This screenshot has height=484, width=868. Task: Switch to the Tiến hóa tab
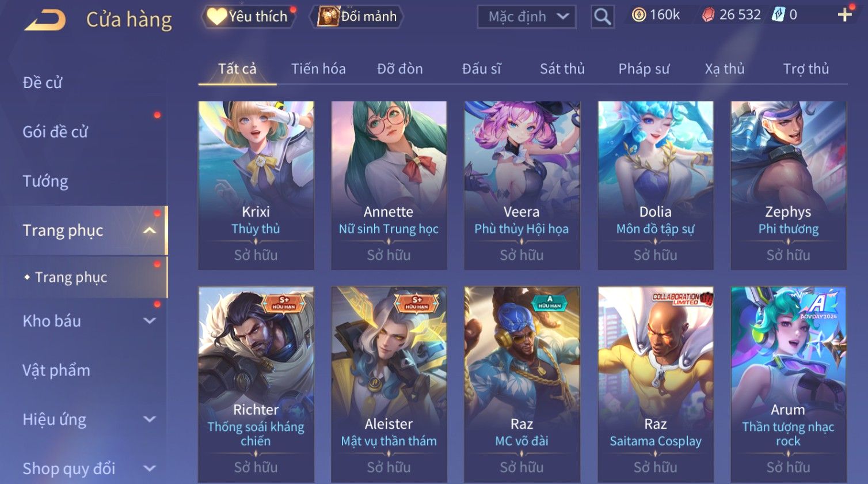tap(318, 69)
